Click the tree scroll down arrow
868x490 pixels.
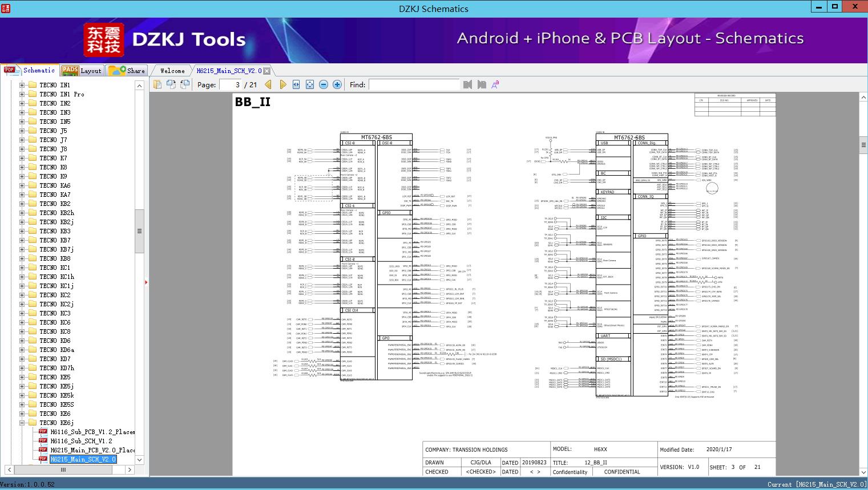[139, 460]
